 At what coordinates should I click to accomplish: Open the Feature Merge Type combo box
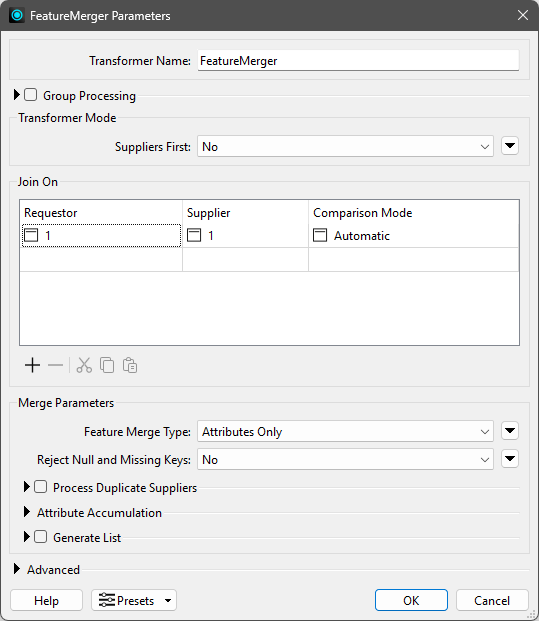[345, 431]
